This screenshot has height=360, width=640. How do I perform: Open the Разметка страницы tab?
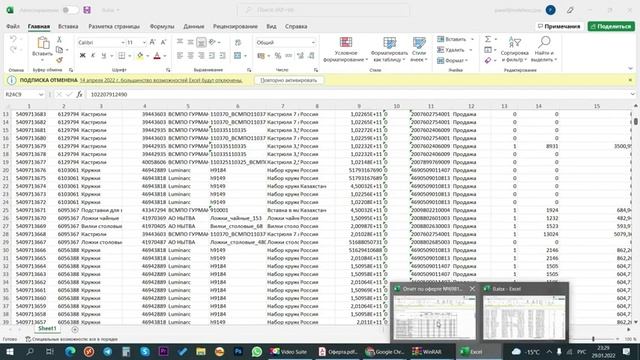pyautogui.click(x=114, y=27)
